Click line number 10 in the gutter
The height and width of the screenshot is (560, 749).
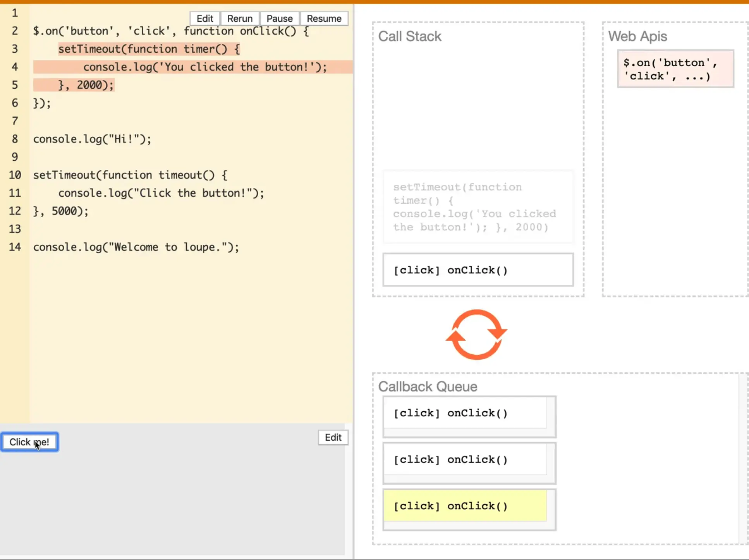point(15,175)
